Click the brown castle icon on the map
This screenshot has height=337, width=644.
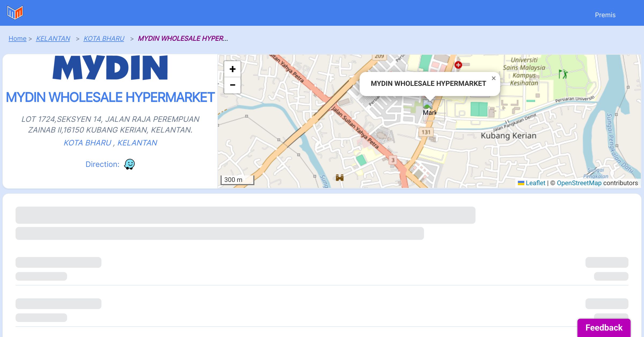click(339, 178)
